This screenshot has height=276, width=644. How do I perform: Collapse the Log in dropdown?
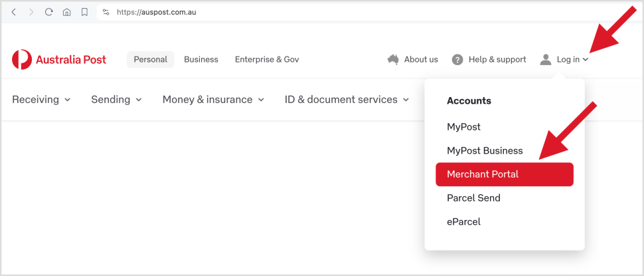[572, 60]
